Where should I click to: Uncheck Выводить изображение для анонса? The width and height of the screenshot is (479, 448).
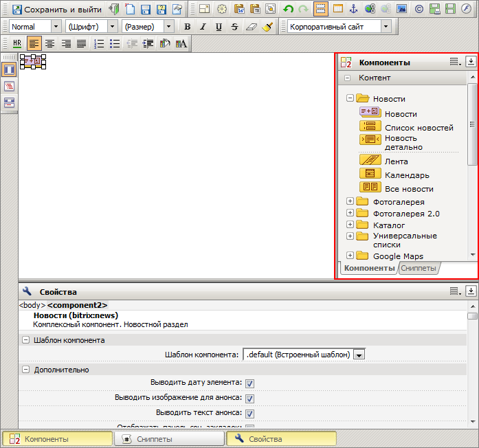pyautogui.click(x=249, y=399)
